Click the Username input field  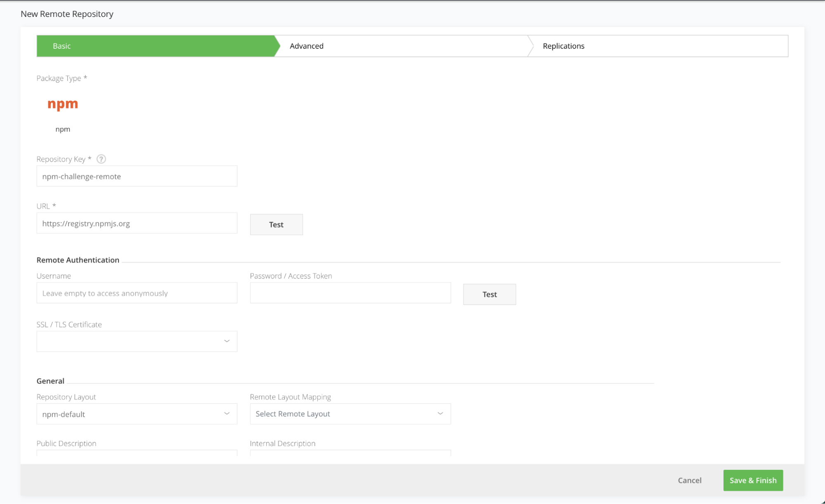(136, 293)
